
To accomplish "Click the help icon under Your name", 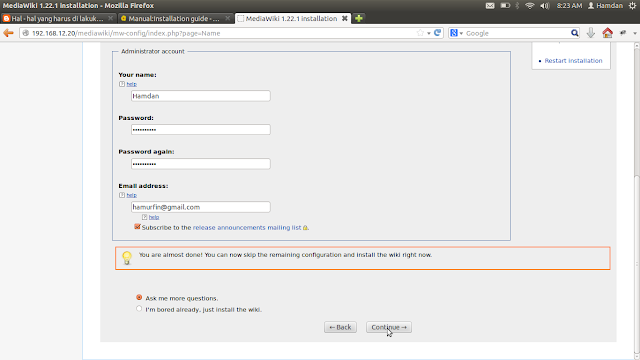I will tap(122, 84).
